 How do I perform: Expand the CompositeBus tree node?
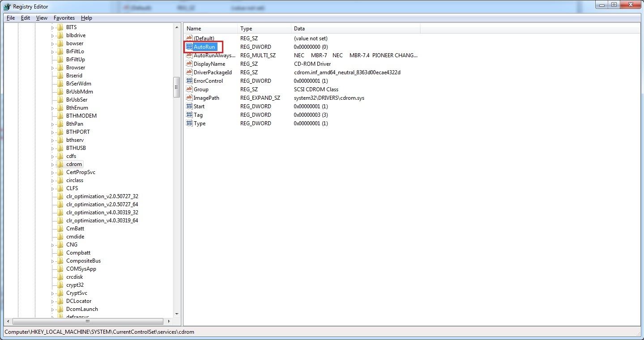[52, 261]
